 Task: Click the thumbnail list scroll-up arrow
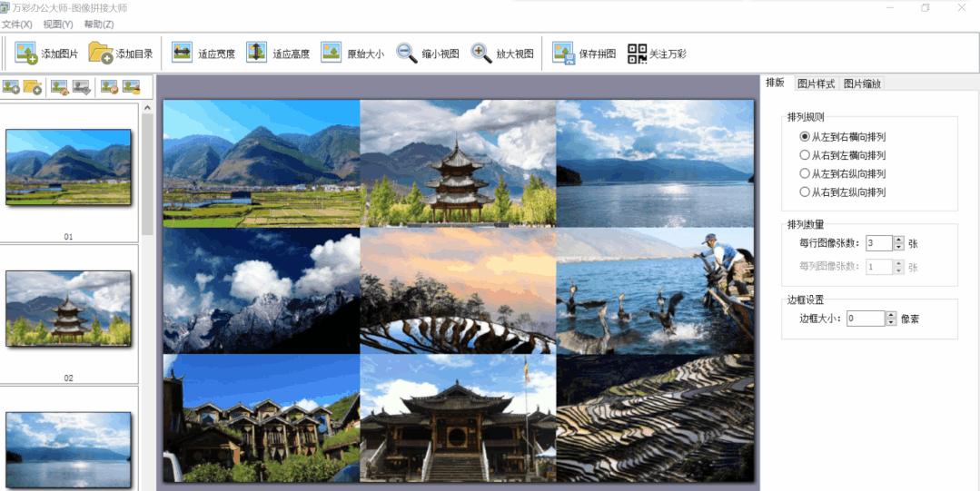pyautogui.click(x=147, y=108)
